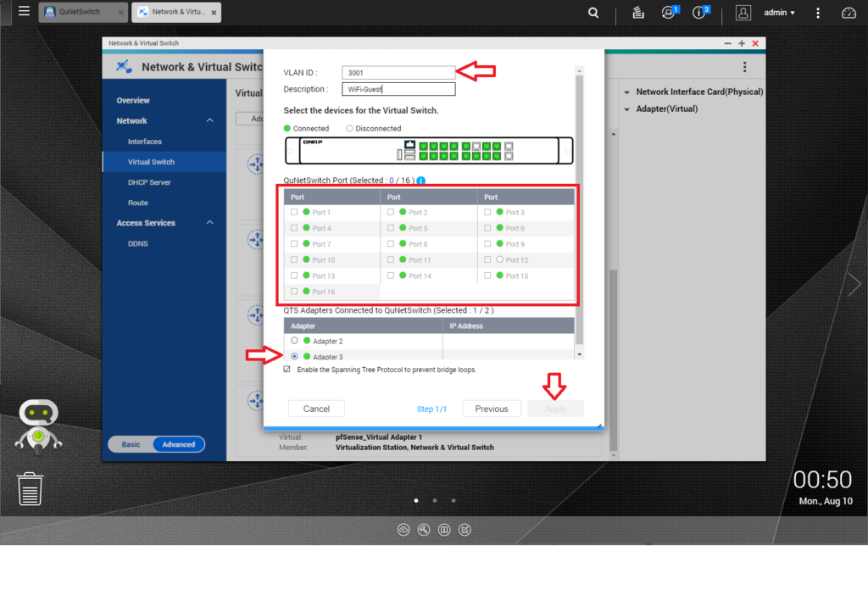This screenshot has width=868, height=590.
Task: Click the Description input field
Action: tap(398, 89)
